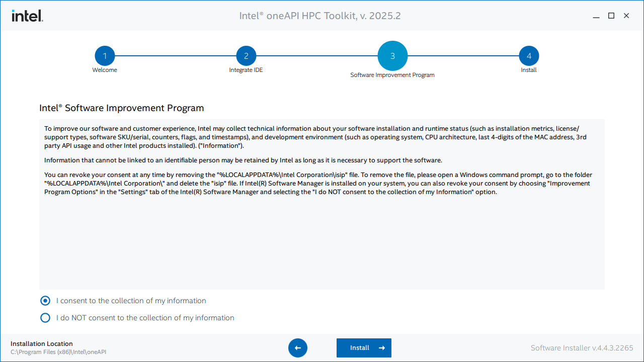
Task: Click the Integrate IDE step label
Action: pos(246,70)
